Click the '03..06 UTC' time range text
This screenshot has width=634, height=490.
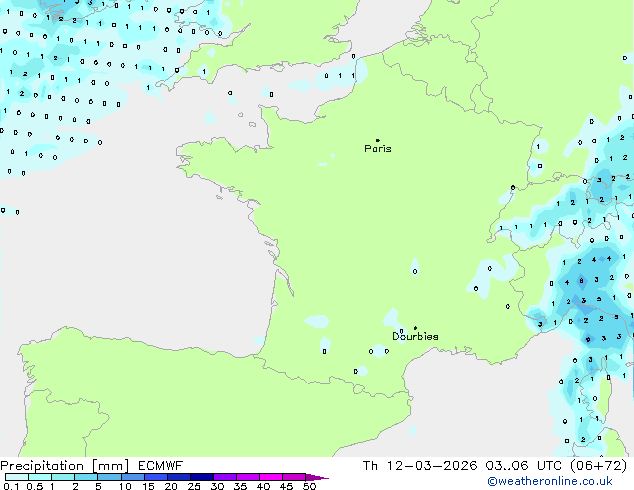pos(524,466)
